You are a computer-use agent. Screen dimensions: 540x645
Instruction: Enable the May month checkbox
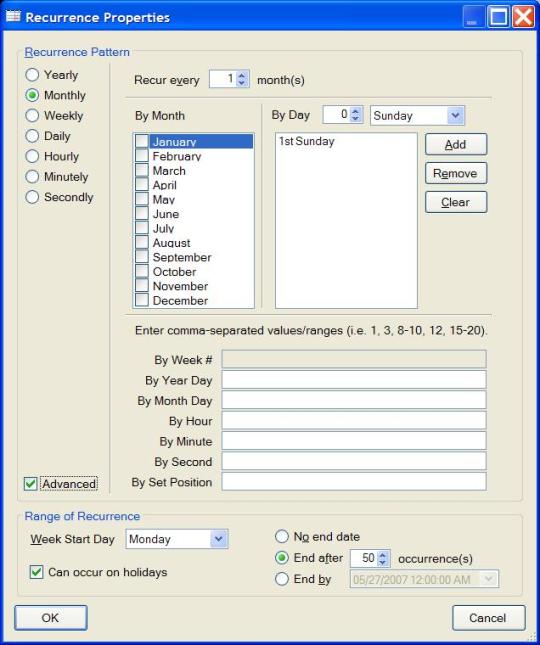point(142,199)
